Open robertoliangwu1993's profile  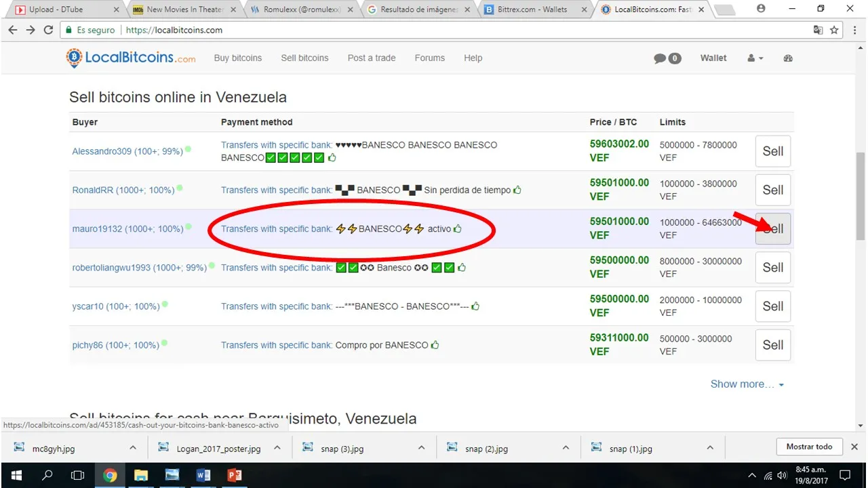click(139, 268)
